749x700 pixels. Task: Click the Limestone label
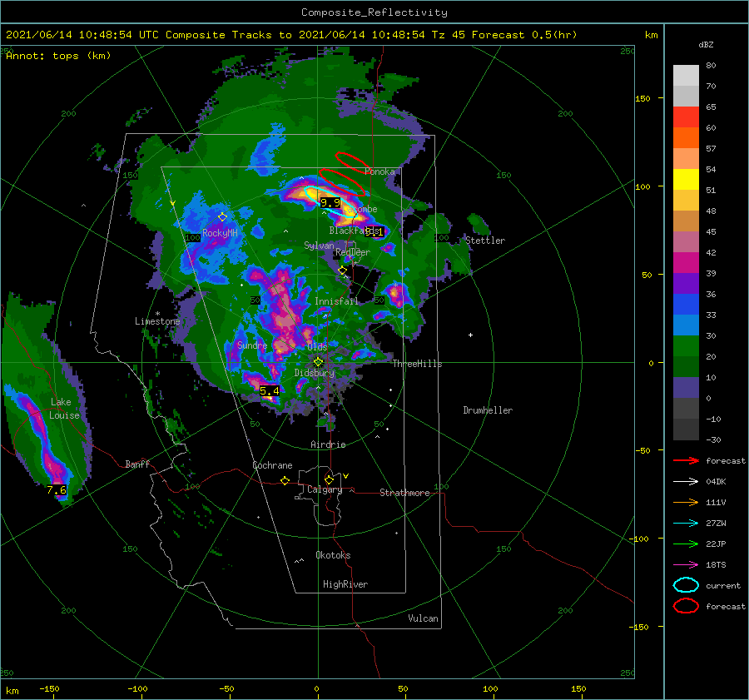pos(157,321)
